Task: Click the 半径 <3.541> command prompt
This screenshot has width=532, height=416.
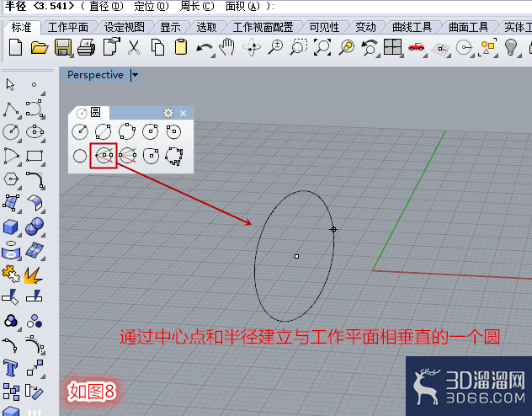Action: tap(40, 6)
